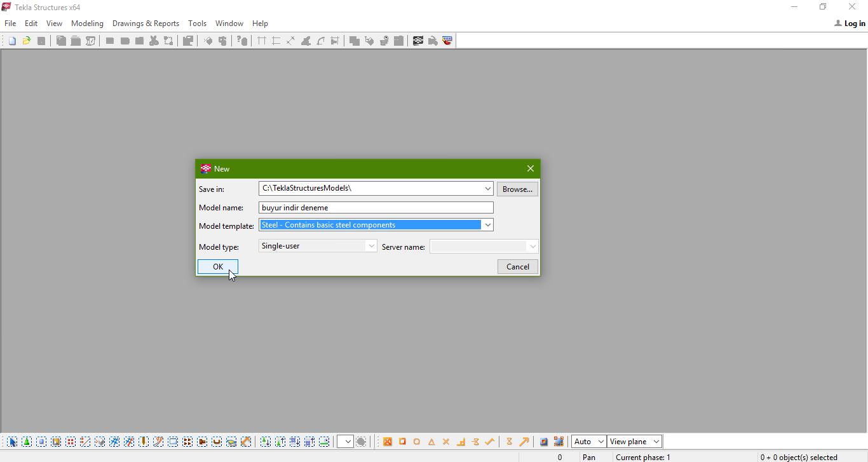Toggle Snap to end points square icon
This screenshot has height=462, width=868.
402,442
